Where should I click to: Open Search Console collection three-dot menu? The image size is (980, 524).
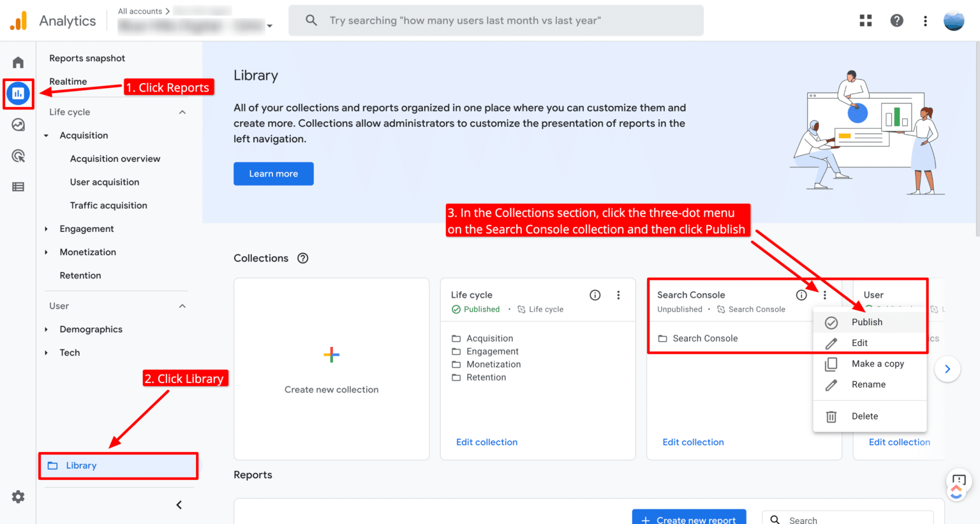[x=825, y=295]
